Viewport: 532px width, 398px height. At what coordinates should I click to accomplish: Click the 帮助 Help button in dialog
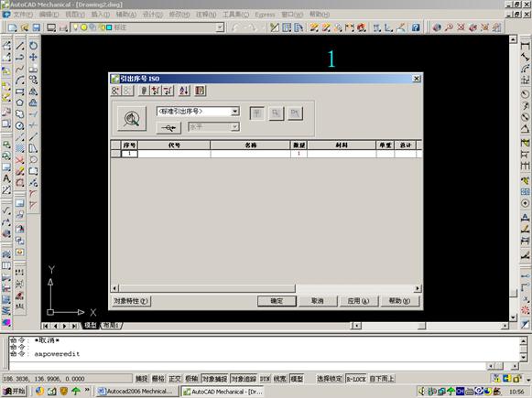[399, 301]
